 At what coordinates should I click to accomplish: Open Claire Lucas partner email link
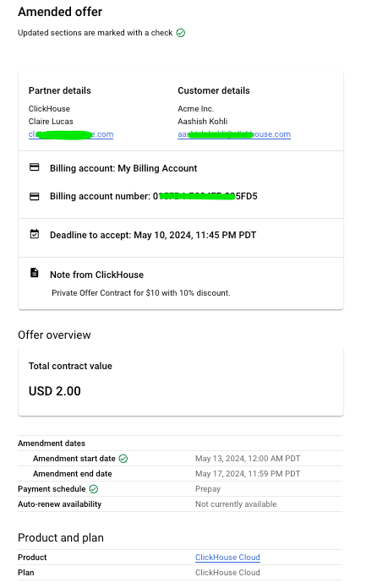[71, 134]
